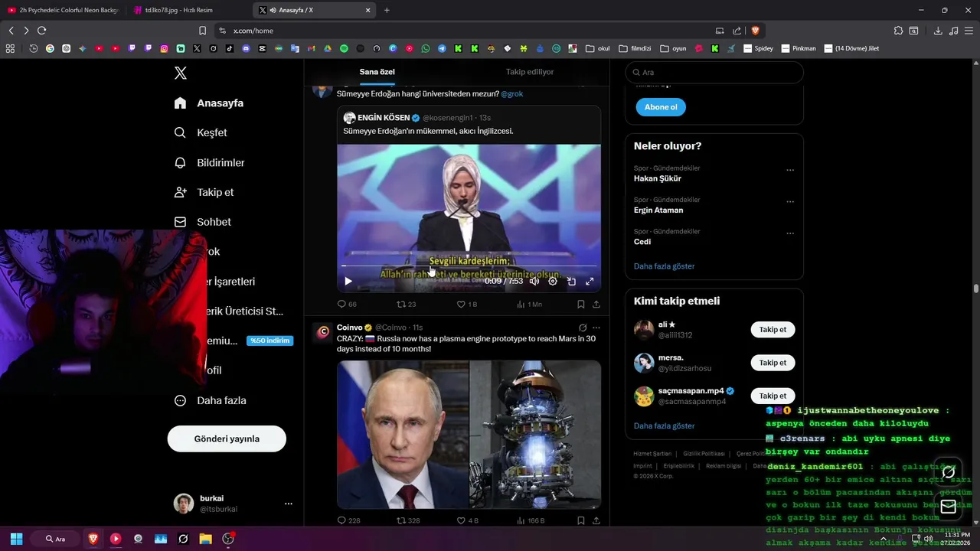Open Anasayfa in the left sidebar
This screenshot has width=980, height=551.
[x=209, y=103]
